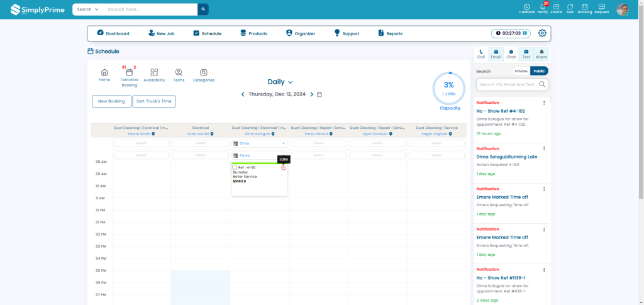644x305 pixels.
Task: Open the Techs icon
Action: [179, 75]
